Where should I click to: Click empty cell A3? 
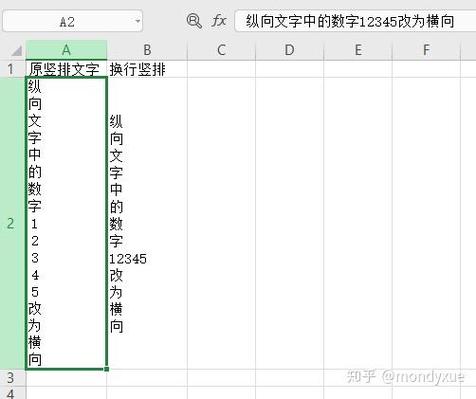coord(66,378)
